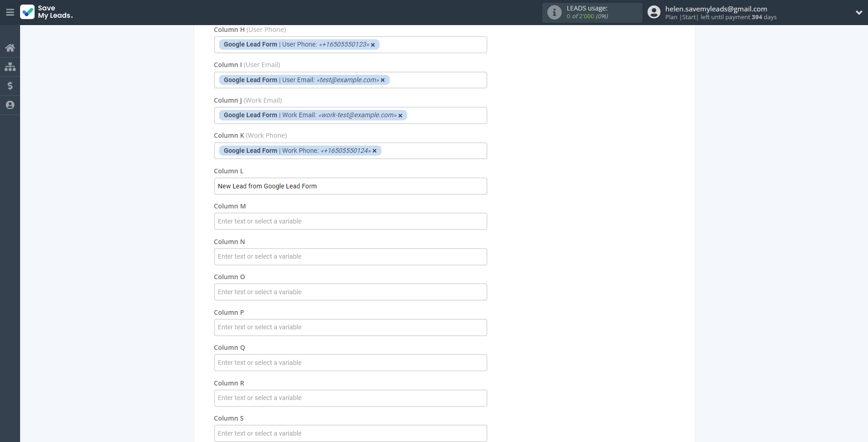Click the Column K input field
This screenshot has height=442, width=868.
(350, 151)
